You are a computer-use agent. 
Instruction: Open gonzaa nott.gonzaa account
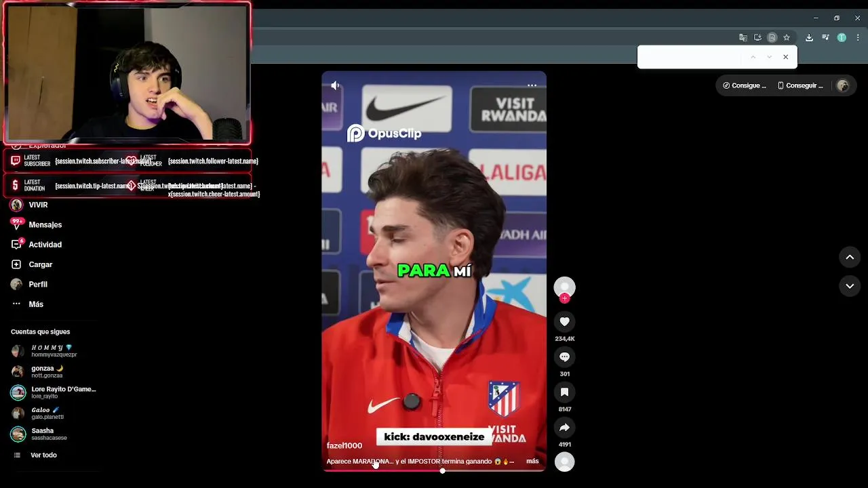pyautogui.click(x=47, y=371)
